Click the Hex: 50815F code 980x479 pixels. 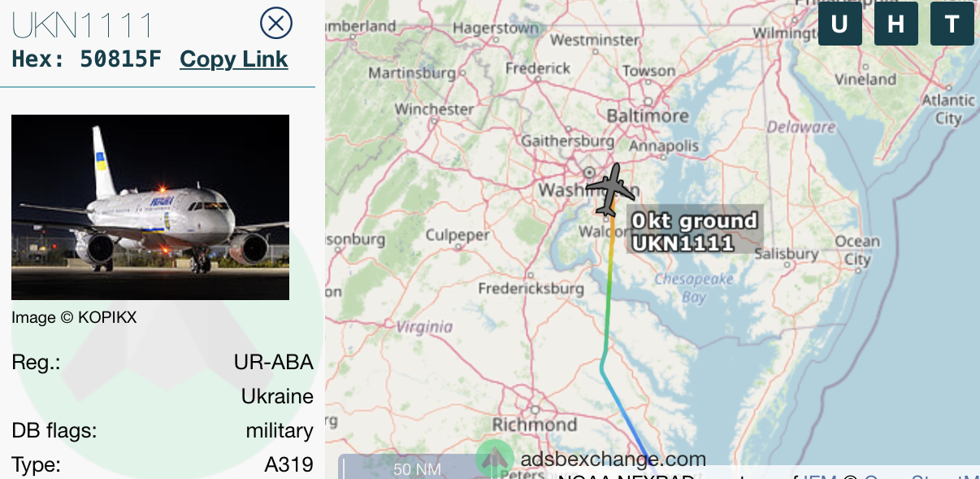[x=86, y=59]
